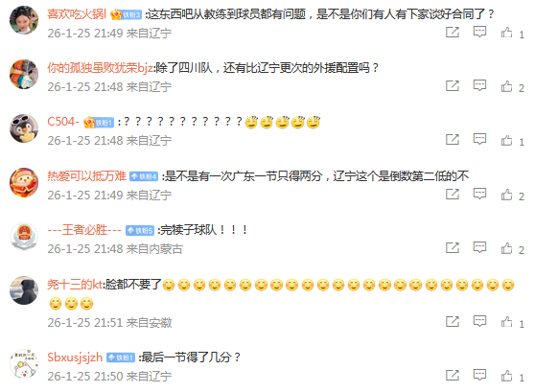Open 喜欢吃火锅 user profile
The image size is (535, 392).
click(77, 14)
